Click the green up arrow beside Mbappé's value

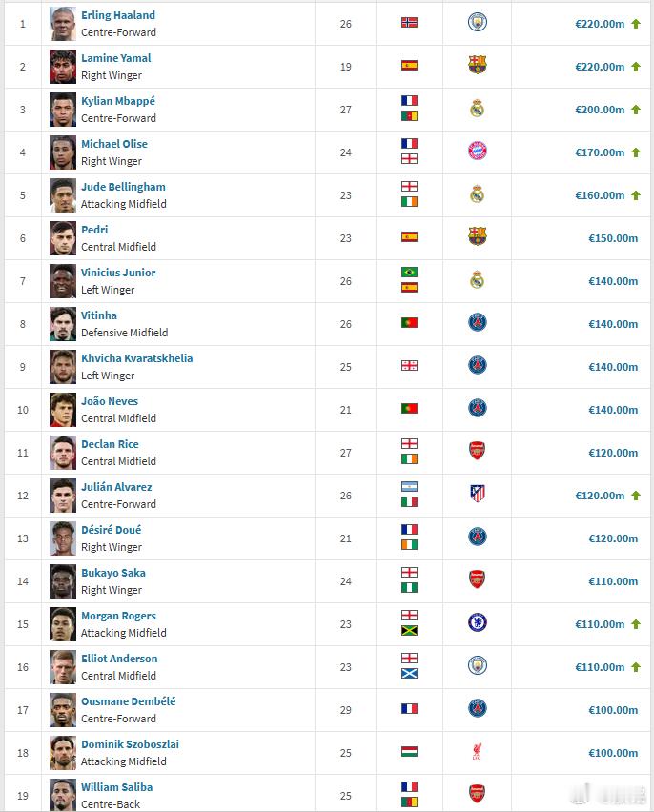[x=636, y=110]
